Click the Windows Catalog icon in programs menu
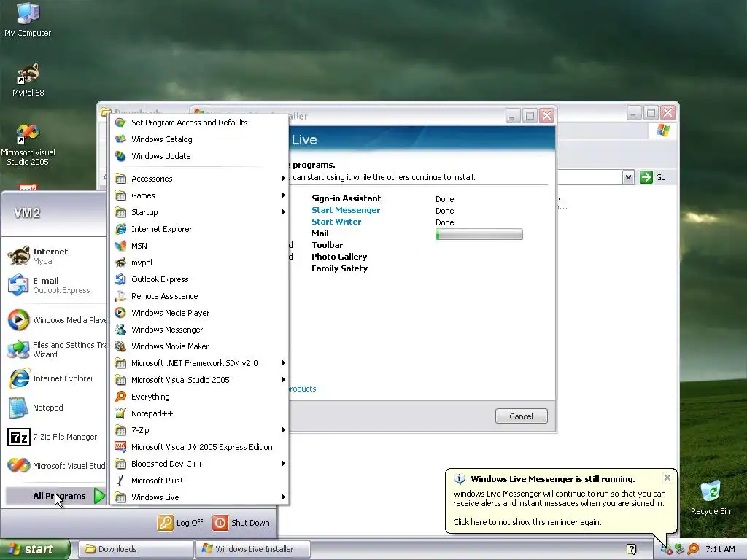The width and height of the screenshot is (747, 560). coord(120,139)
